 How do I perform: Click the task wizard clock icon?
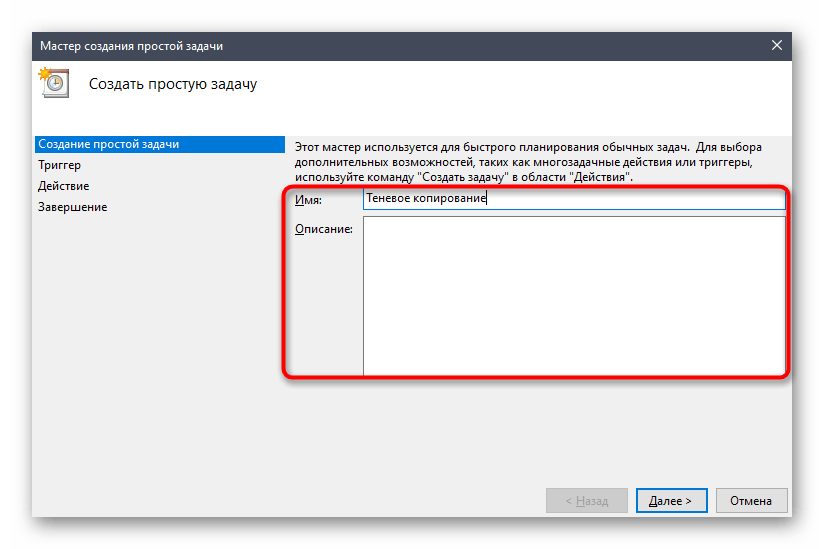[54, 82]
